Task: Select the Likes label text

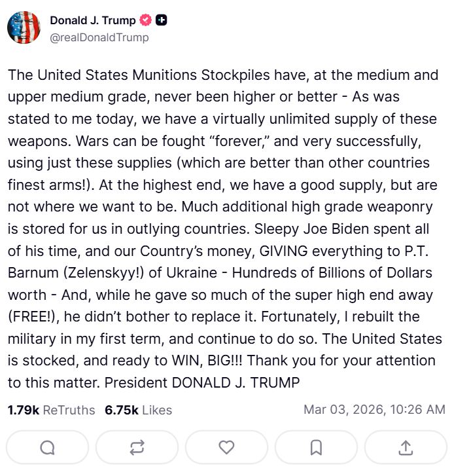Action: coord(157,410)
